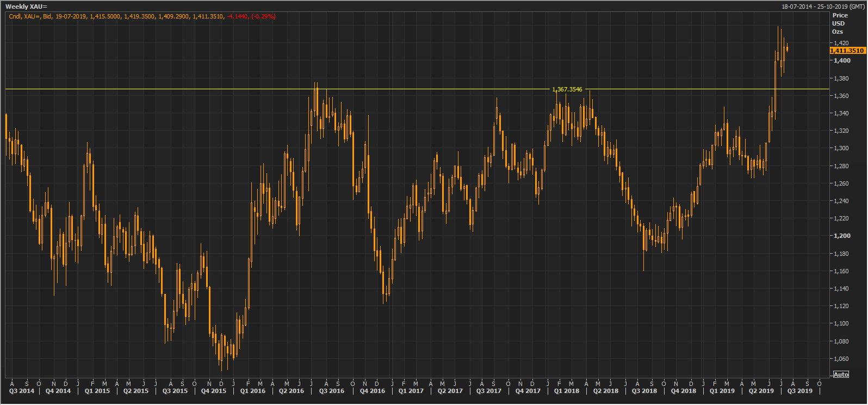Click the high value 1,419.3500 in legend

[x=140, y=16]
